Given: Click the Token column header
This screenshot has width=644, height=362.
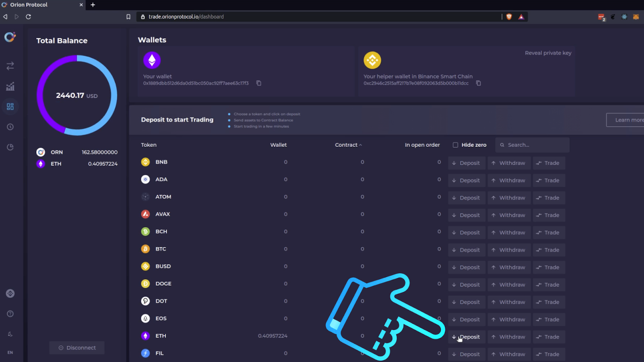Looking at the screenshot, I should (149, 145).
